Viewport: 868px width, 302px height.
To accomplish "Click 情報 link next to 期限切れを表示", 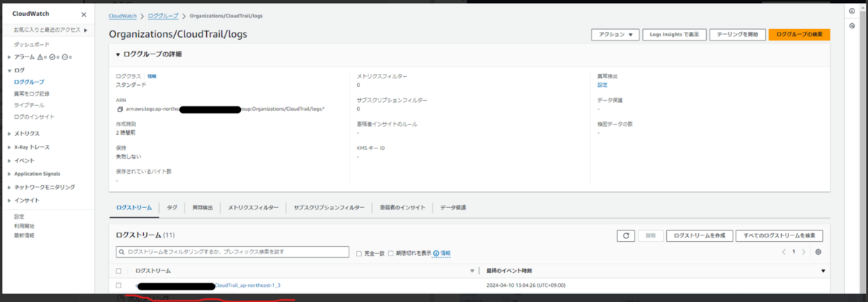I will click(x=446, y=253).
